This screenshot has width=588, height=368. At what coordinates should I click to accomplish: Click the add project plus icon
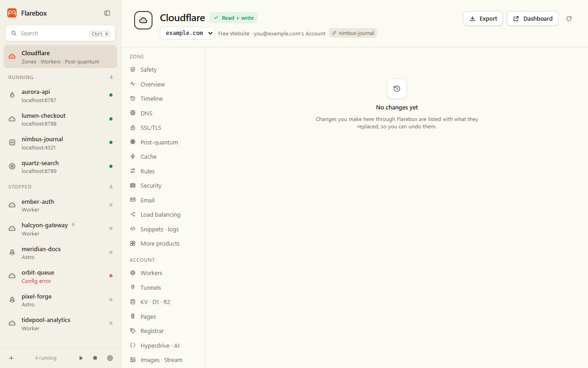(x=11, y=358)
